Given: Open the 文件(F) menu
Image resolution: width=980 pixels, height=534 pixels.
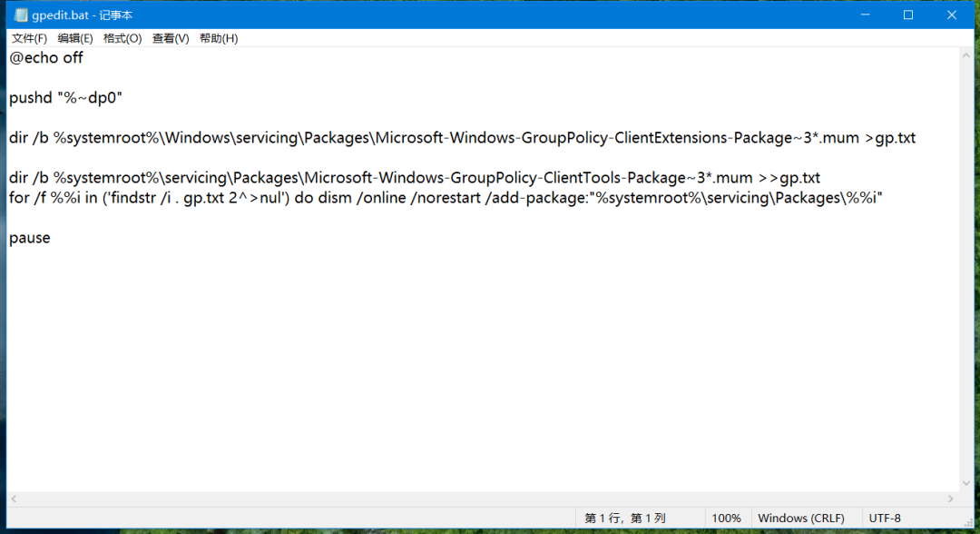Looking at the screenshot, I should coord(29,38).
